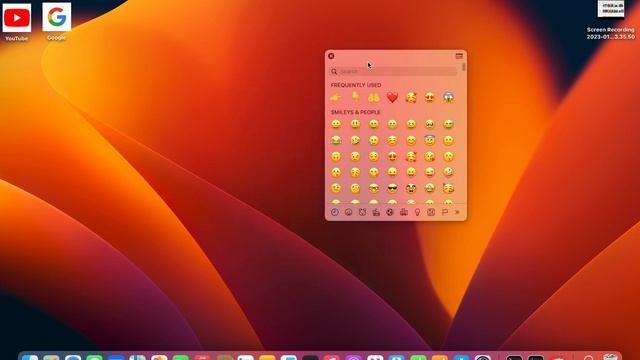Image resolution: width=640 pixels, height=360 pixels.
Task: Jump to Animals & Nature category icon
Action: tap(362, 212)
